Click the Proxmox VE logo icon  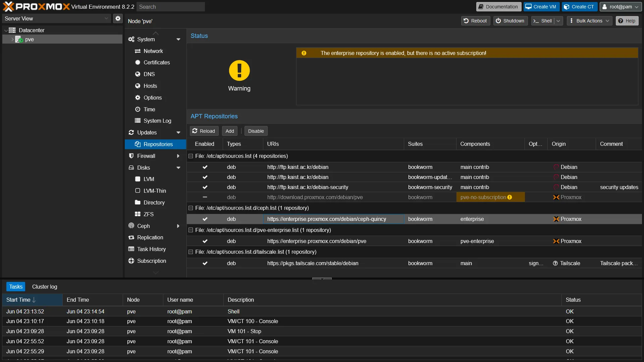click(x=8, y=6)
